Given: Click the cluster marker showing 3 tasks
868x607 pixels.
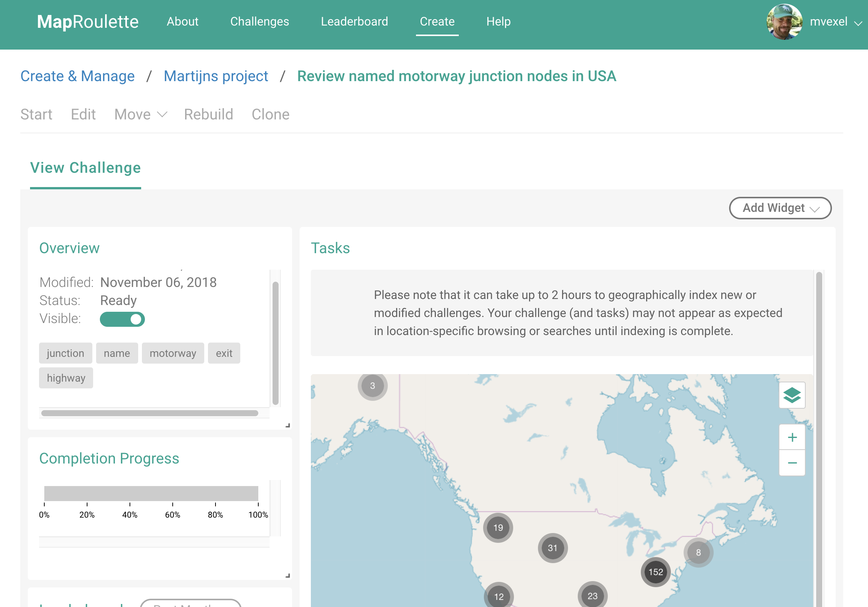Looking at the screenshot, I should [x=372, y=385].
